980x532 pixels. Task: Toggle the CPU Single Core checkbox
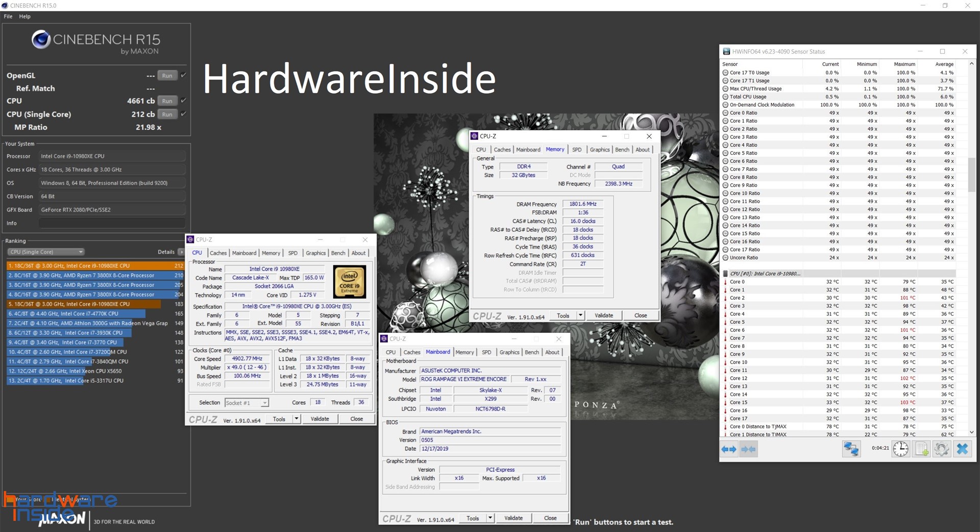click(x=182, y=114)
